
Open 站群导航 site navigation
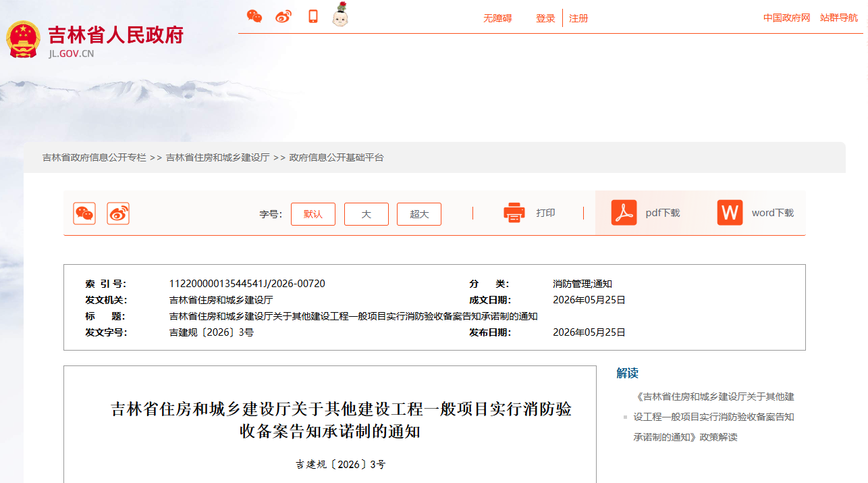[839, 18]
